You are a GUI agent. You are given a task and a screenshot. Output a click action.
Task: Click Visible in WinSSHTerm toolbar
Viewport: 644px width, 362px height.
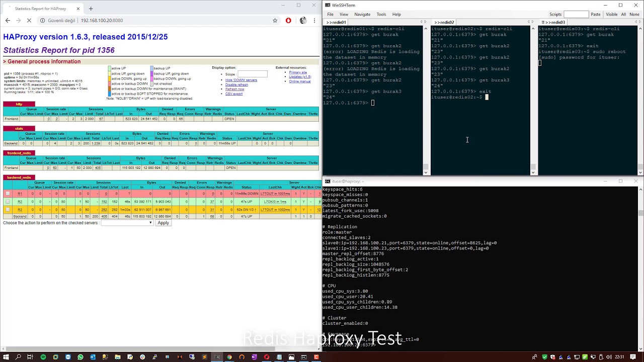[611, 14]
